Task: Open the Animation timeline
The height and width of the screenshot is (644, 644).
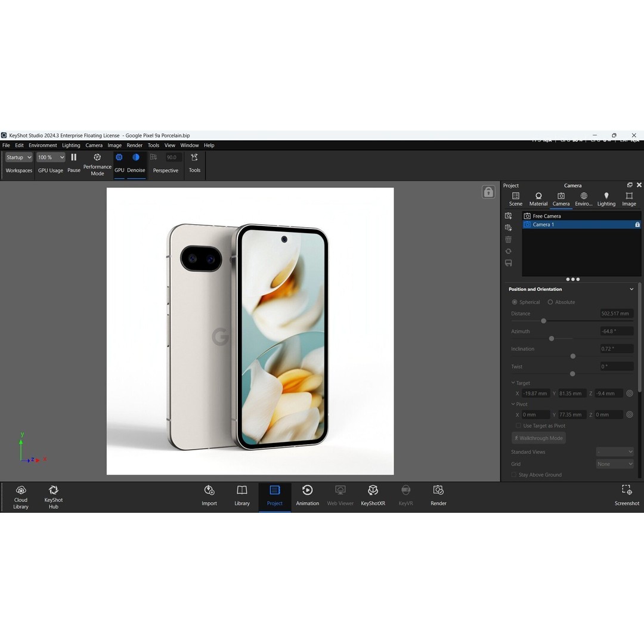Action: pos(307,496)
